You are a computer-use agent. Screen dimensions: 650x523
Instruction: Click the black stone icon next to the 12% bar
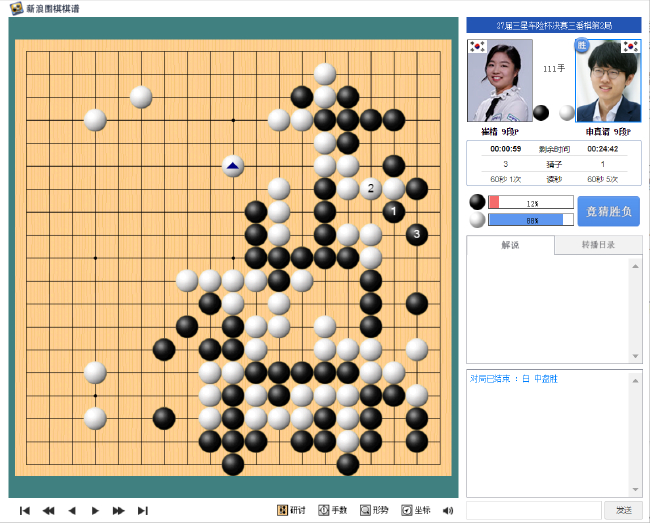477,202
